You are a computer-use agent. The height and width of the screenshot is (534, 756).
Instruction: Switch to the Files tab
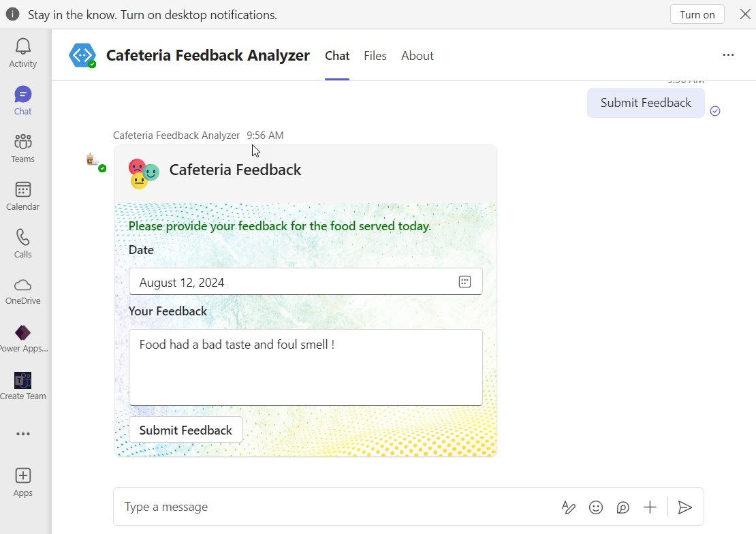375,55
